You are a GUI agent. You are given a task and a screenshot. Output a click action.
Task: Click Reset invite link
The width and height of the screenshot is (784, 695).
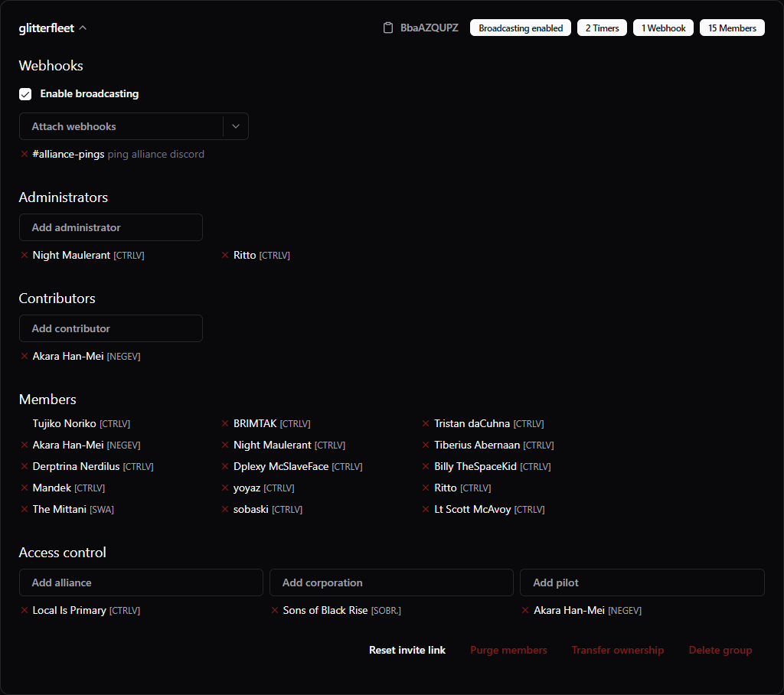pyautogui.click(x=407, y=650)
